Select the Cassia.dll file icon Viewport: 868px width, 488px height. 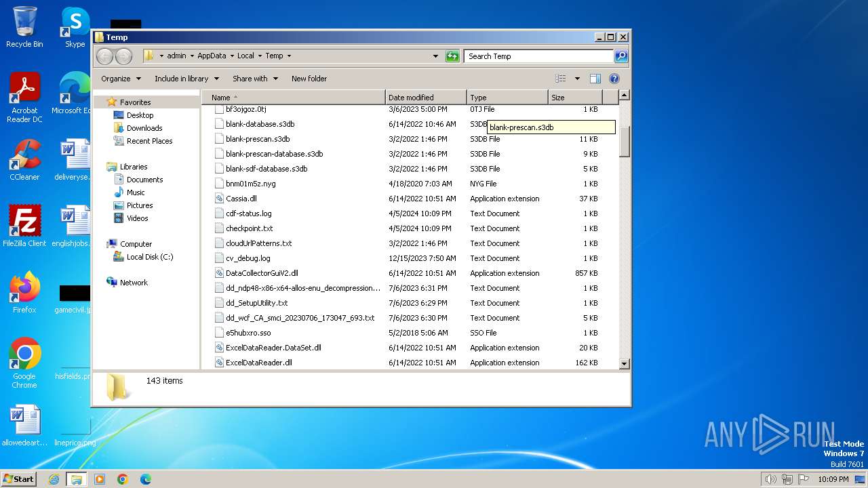click(x=219, y=199)
